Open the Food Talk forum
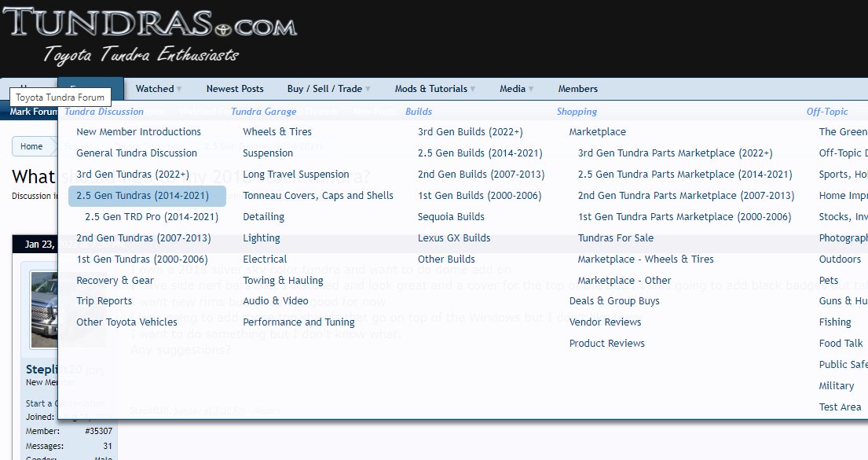The image size is (868, 460). click(x=841, y=343)
